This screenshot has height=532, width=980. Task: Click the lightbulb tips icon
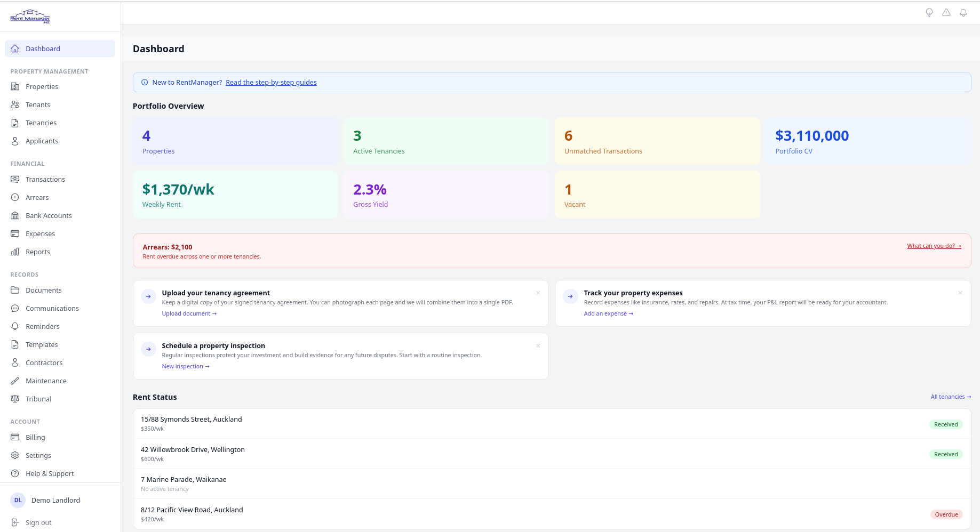[929, 13]
